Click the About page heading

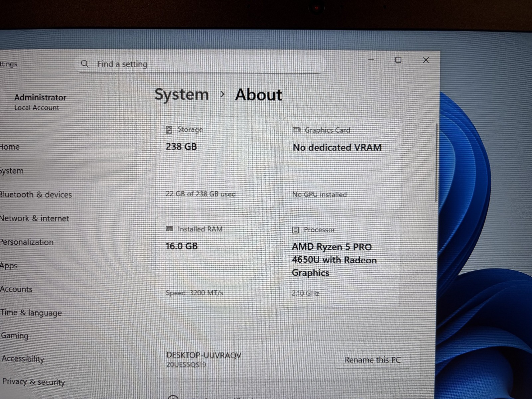(x=259, y=95)
